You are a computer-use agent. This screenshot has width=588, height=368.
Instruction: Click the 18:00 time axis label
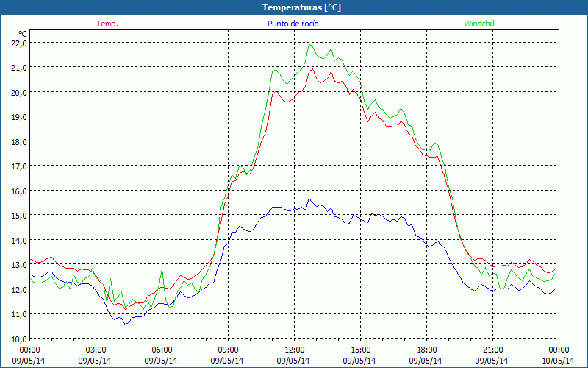tap(427, 350)
